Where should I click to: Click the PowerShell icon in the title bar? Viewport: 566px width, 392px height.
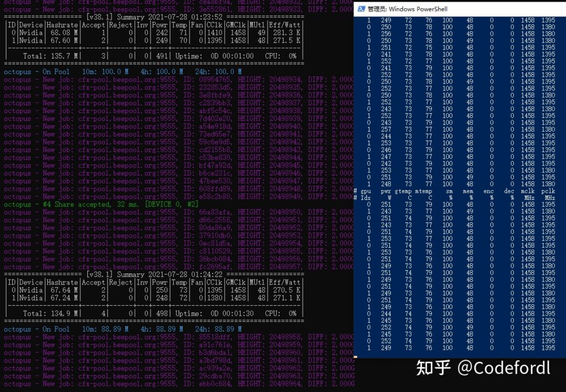361,9
